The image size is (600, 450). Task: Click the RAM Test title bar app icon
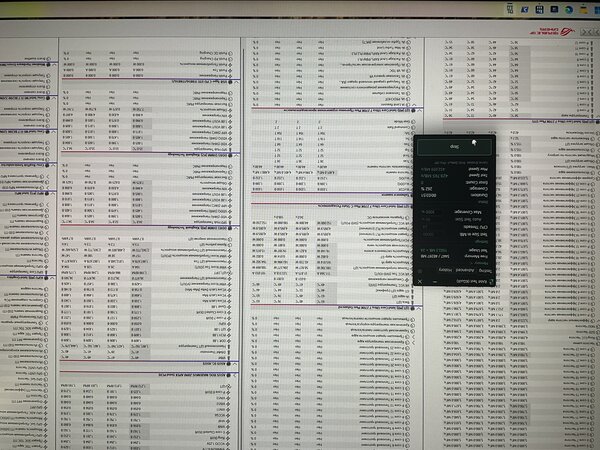491,282
